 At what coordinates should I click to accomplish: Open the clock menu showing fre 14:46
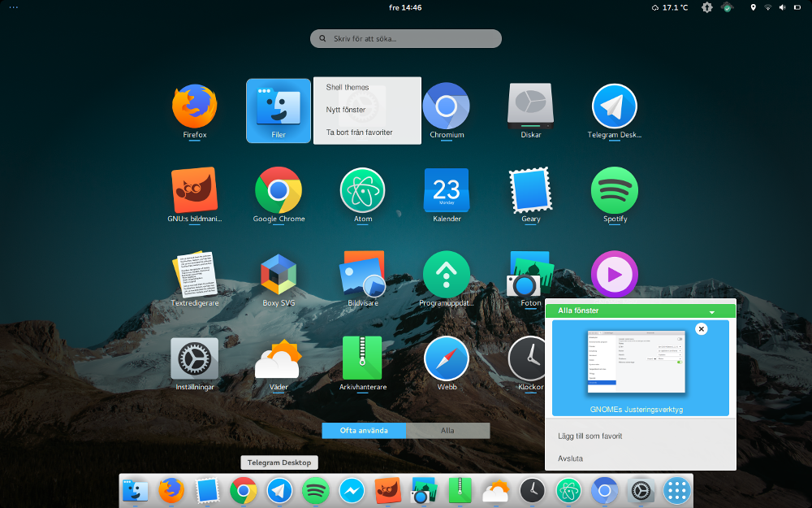405,7
